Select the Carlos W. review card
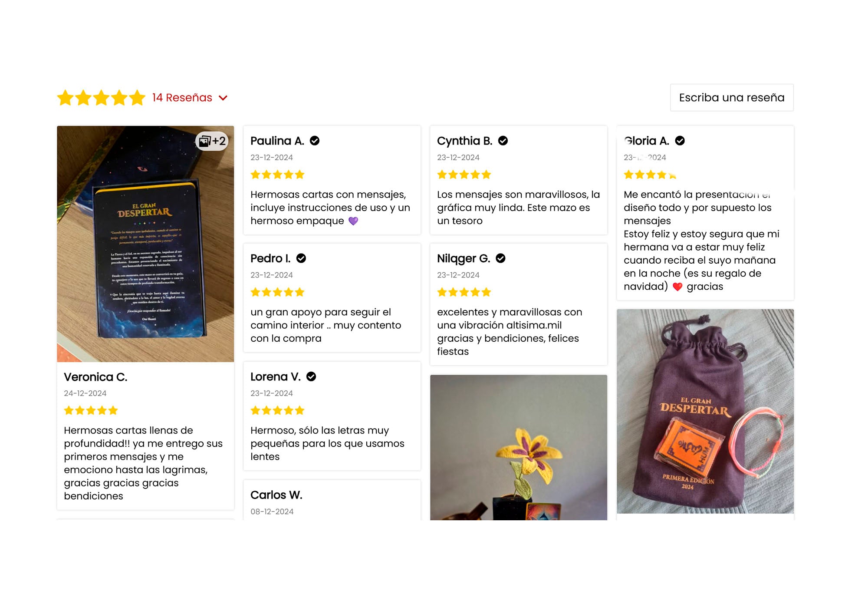 pos(332,500)
